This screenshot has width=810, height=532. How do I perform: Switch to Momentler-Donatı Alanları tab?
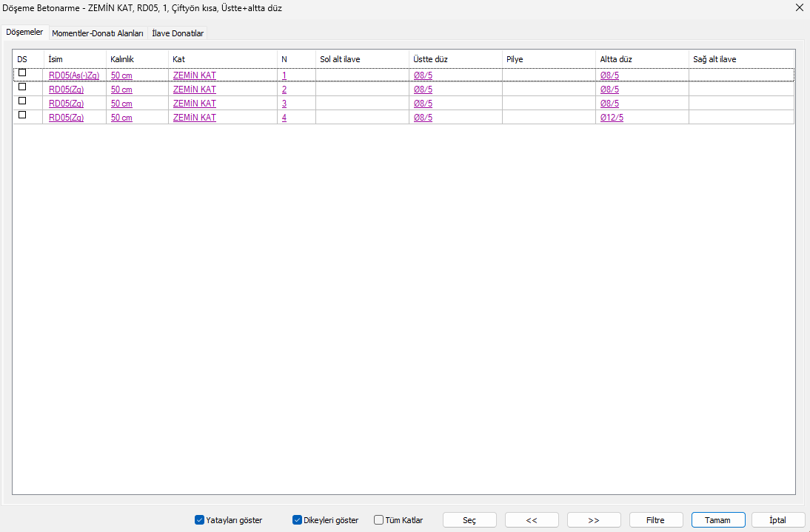tap(97, 33)
